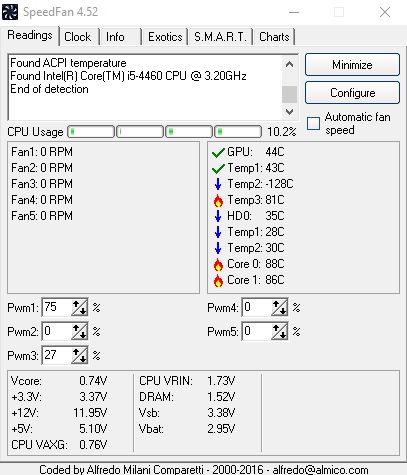Click the Vbat value 2.95V

click(221, 429)
